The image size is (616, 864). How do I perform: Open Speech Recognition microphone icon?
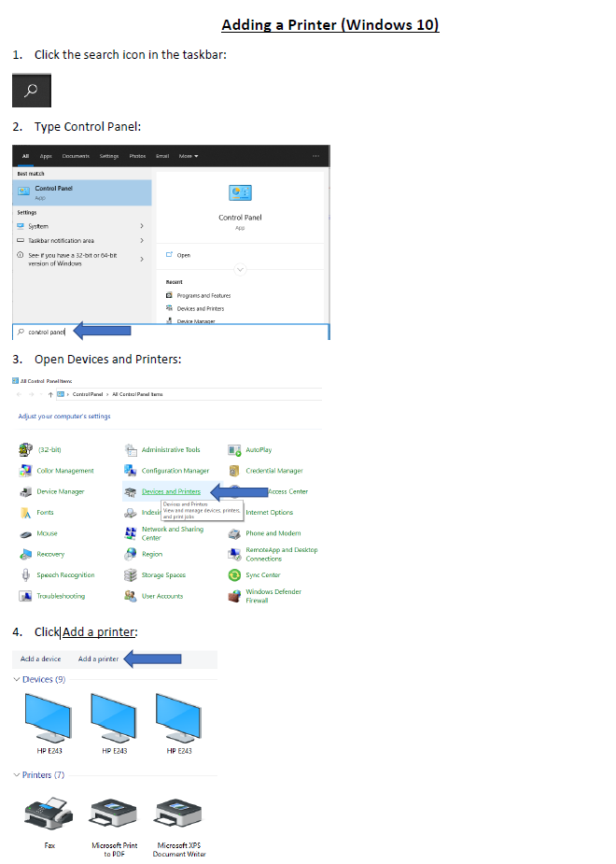(x=25, y=575)
